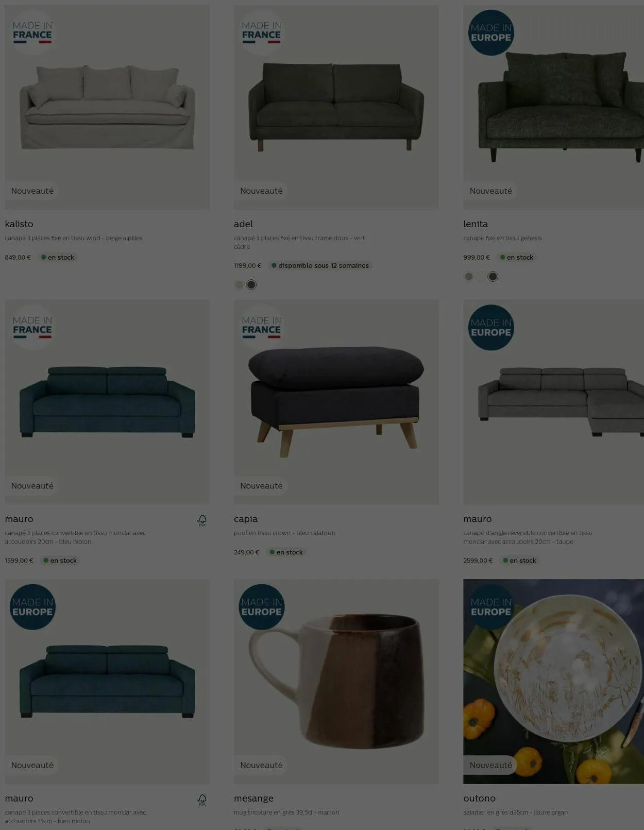Screen dimensions: 644x830
Task: Open the mesange tricolore mug image
Action: tap(336, 681)
